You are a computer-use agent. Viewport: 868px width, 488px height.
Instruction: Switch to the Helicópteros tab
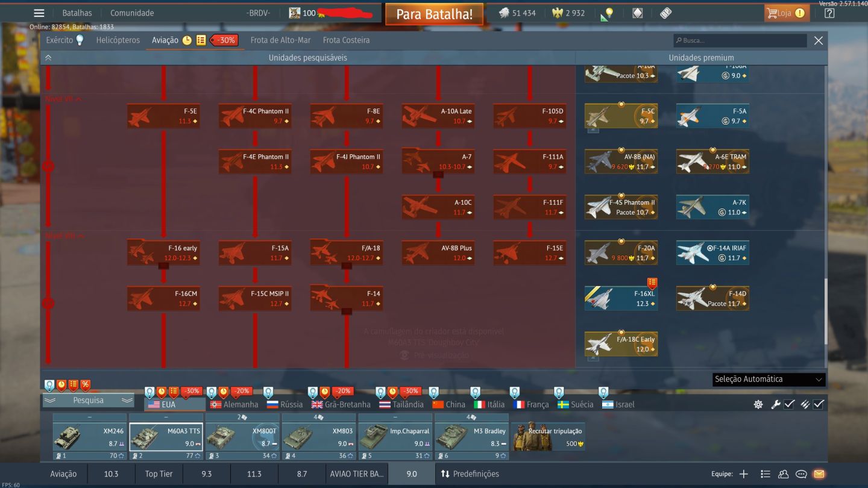pyautogui.click(x=118, y=40)
